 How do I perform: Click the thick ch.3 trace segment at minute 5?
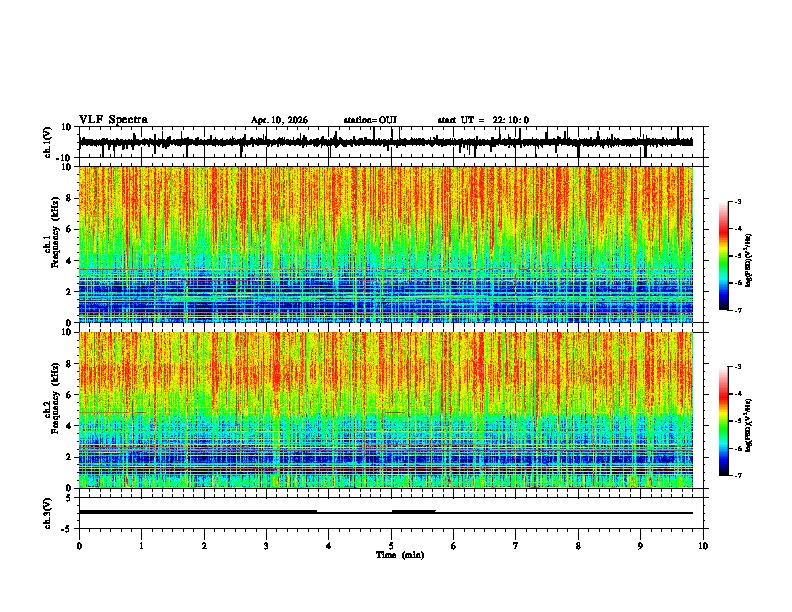pos(414,512)
